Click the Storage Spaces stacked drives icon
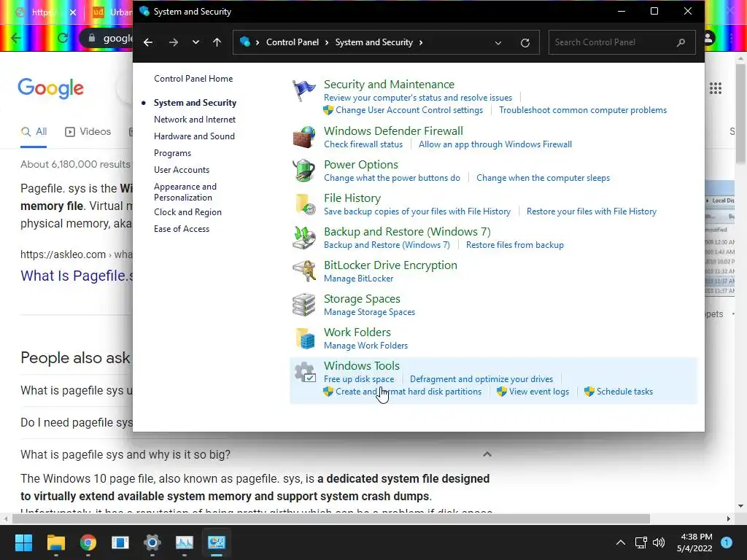 (x=304, y=305)
